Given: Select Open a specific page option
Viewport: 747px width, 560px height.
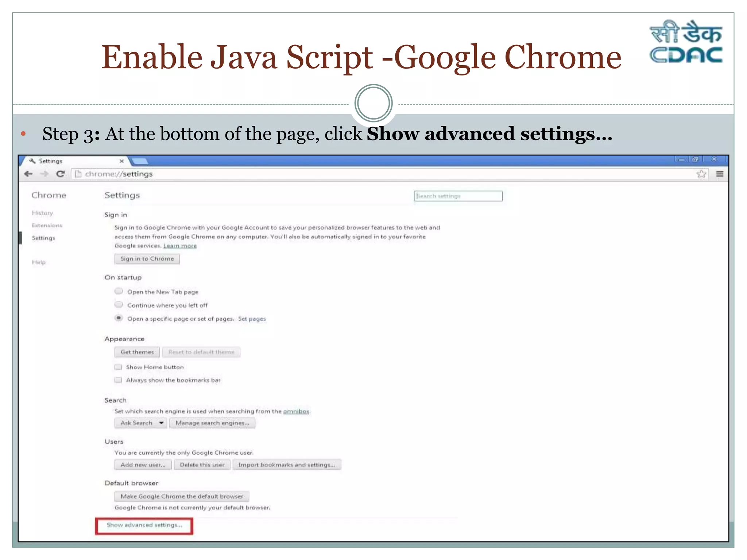Looking at the screenshot, I should coord(119,318).
